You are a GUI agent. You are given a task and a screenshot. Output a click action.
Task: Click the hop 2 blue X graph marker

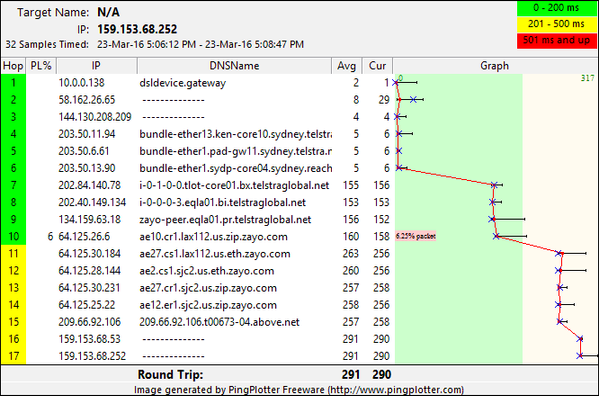tap(413, 100)
